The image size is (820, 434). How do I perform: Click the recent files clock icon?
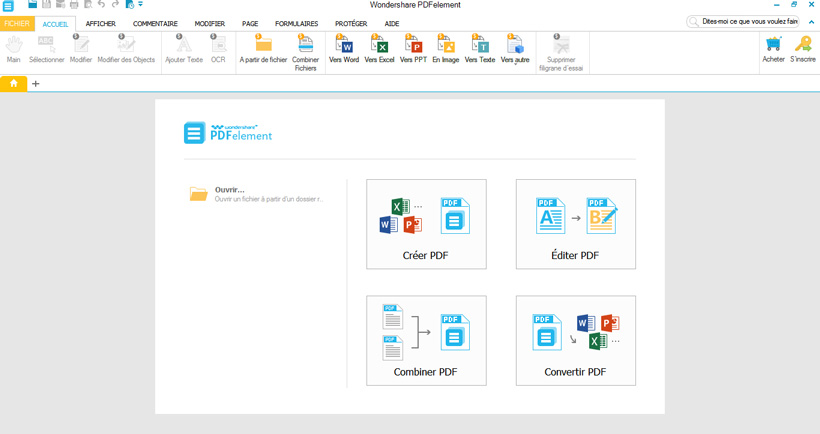point(130,5)
